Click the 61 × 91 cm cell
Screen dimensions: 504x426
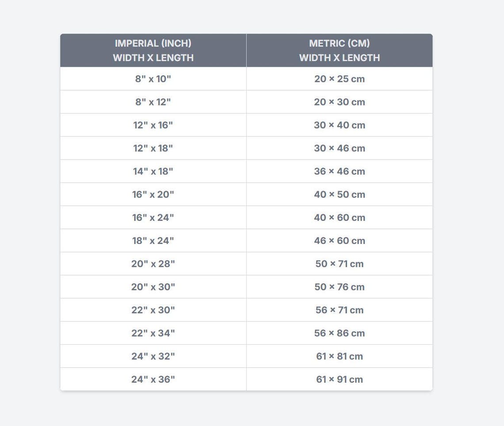pos(340,380)
